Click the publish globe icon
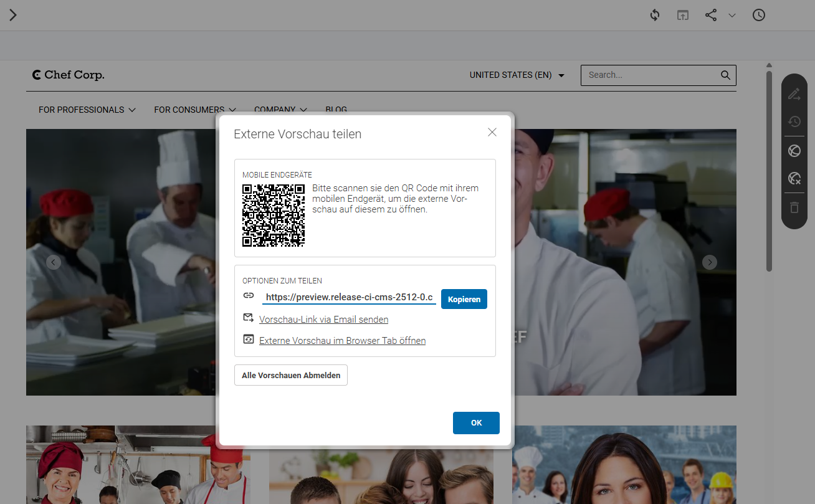This screenshot has height=504, width=815. click(x=794, y=151)
